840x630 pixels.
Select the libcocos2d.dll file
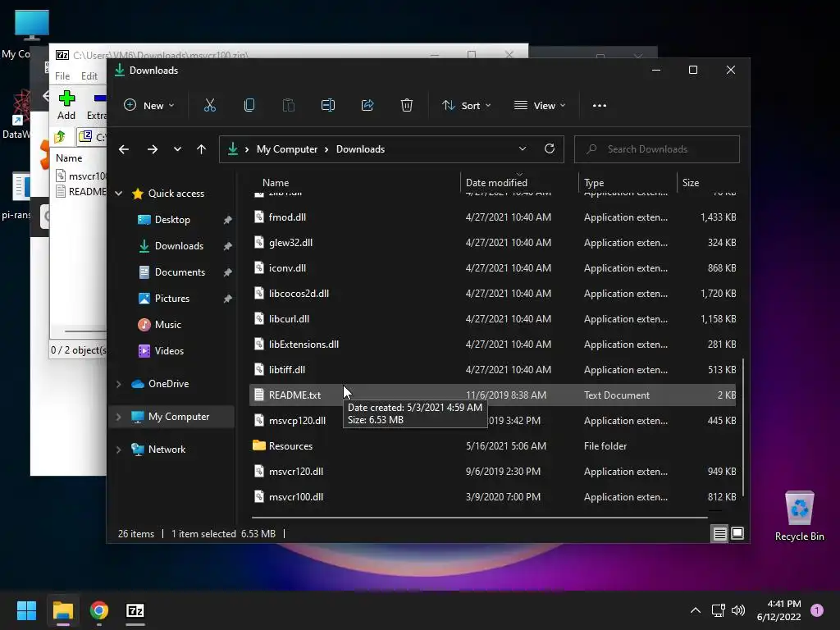(492, 294)
